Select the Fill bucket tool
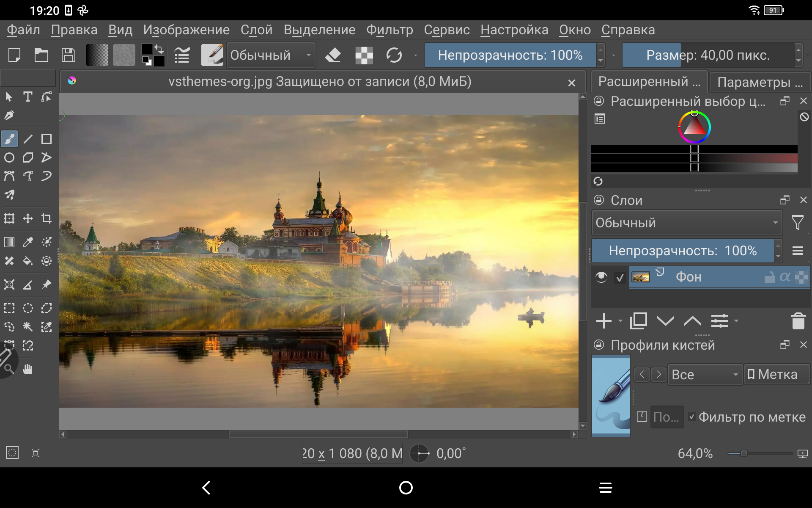812x508 pixels. point(27,261)
